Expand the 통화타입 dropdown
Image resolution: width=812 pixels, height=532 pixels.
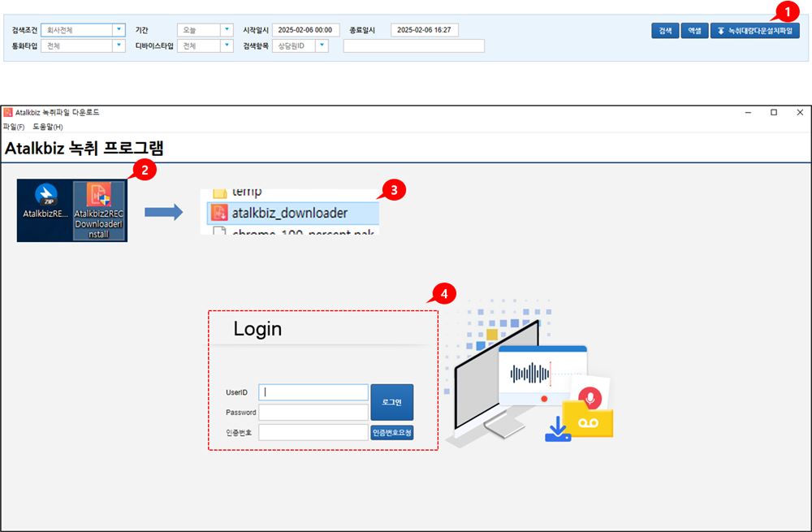coord(119,45)
